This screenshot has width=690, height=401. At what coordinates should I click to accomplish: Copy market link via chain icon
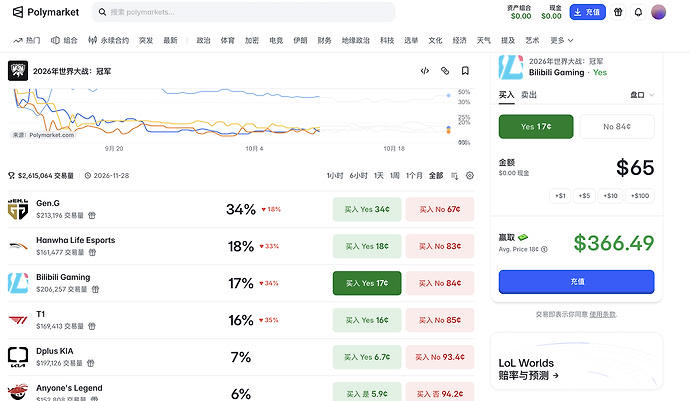(445, 71)
